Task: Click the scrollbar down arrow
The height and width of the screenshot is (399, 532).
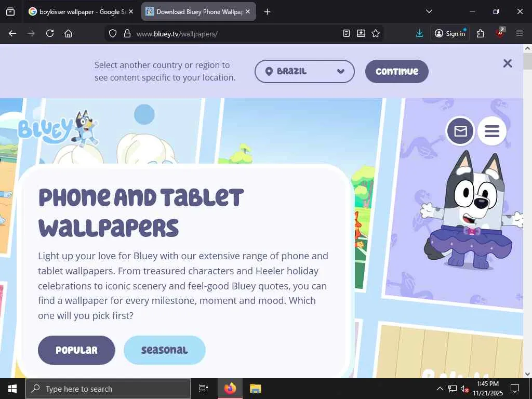Action: click(x=527, y=374)
